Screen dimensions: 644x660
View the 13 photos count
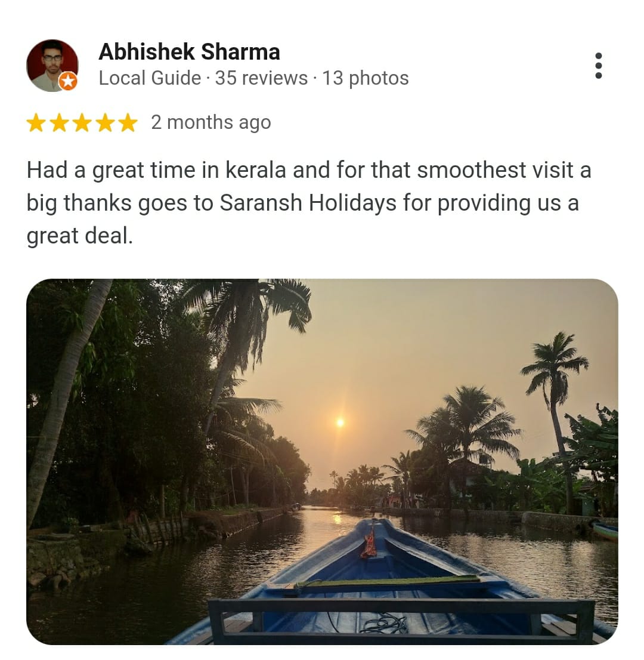(x=366, y=78)
